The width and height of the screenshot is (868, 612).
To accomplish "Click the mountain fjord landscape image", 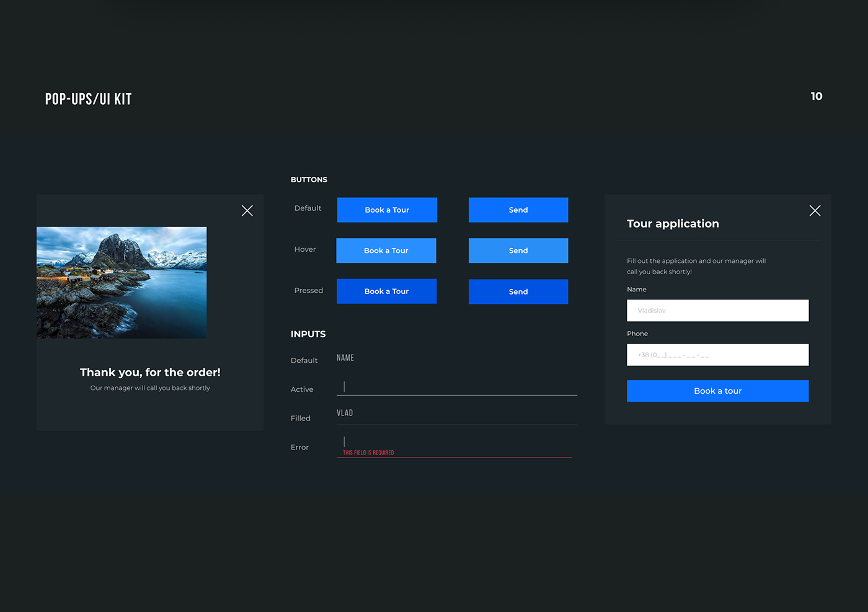I will coord(122,283).
